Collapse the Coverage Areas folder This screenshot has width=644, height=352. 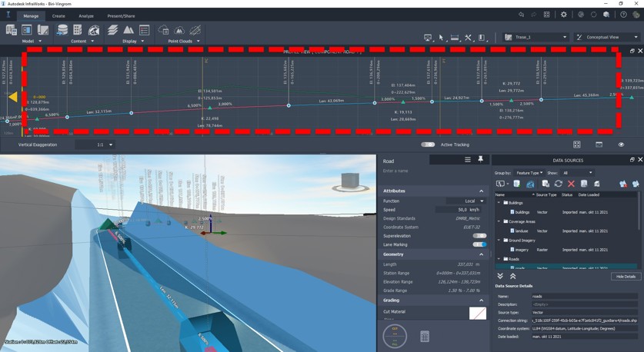[499, 221]
